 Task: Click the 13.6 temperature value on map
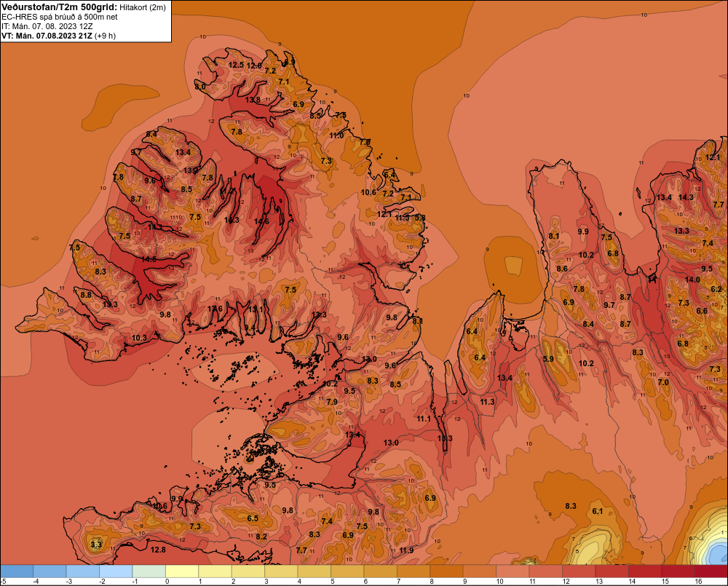click(215, 309)
